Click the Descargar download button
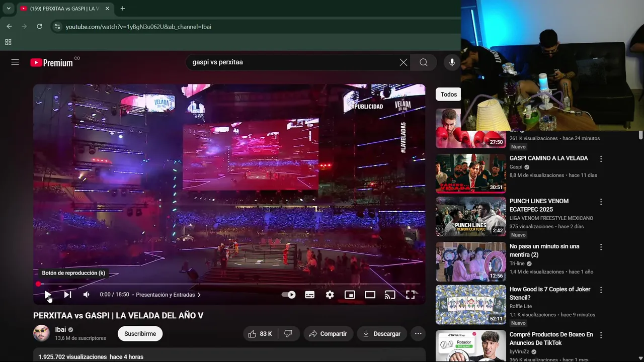Screen dimensions: 644x362 click(382, 334)
